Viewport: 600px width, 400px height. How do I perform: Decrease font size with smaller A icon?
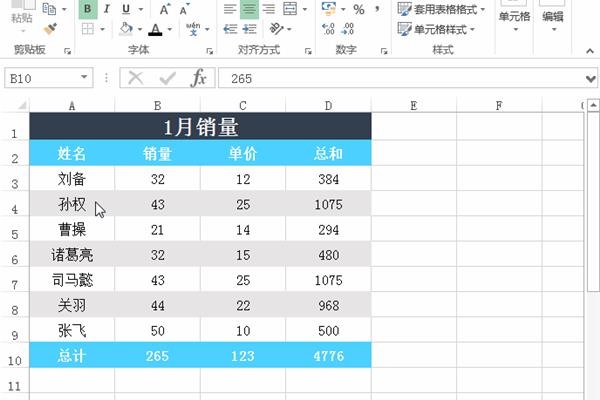pos(184,9)
